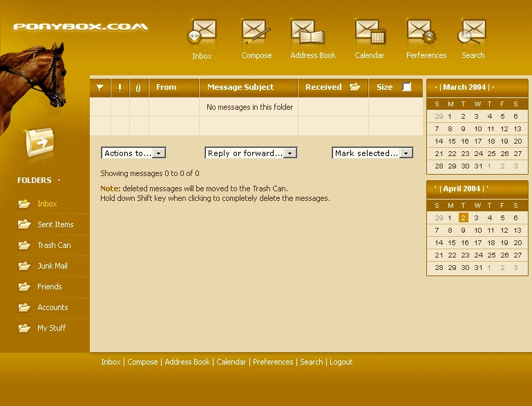Open the Address Book icon
This screenshot has height=406, width=532.
(x=308, y=32)
